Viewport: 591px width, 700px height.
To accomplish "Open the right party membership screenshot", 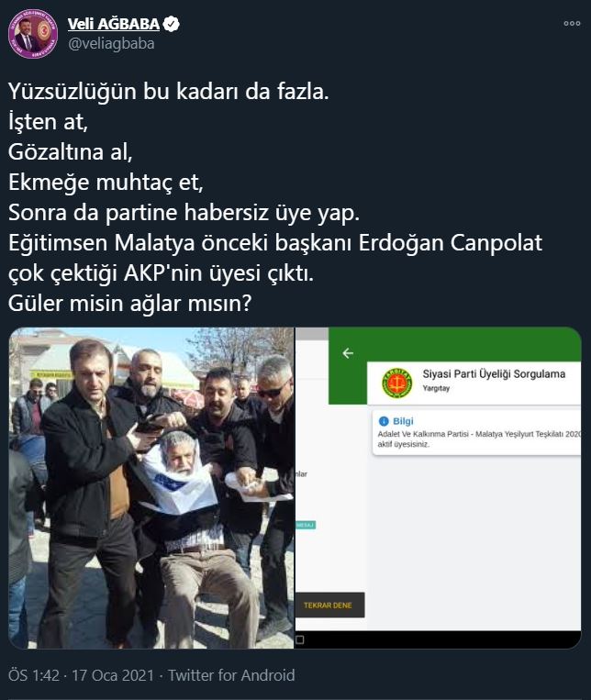I will pos(439,488).
